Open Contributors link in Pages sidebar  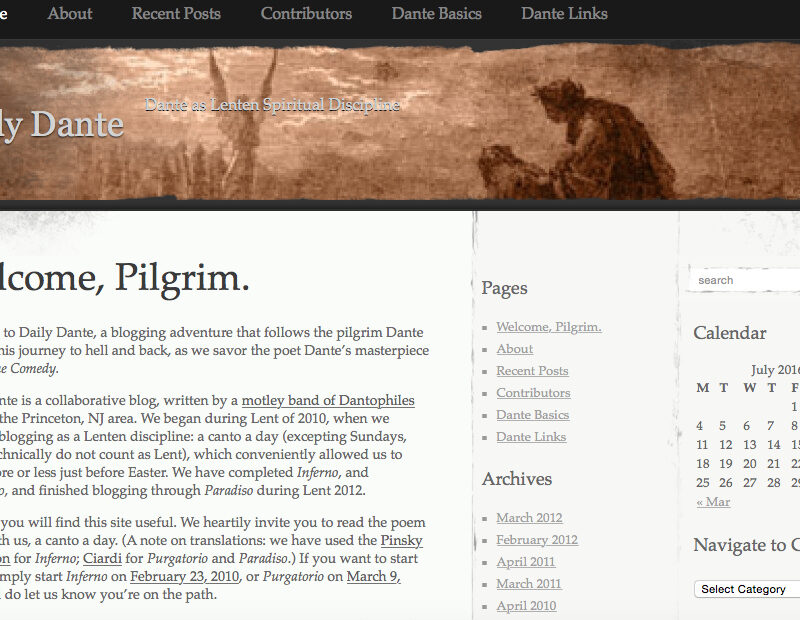coord(533,393)
